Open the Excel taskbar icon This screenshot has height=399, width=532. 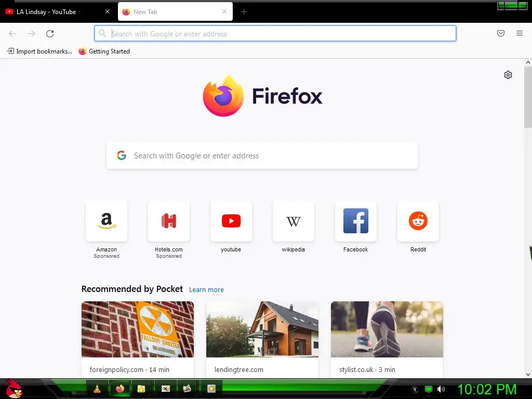coord(166,389)
